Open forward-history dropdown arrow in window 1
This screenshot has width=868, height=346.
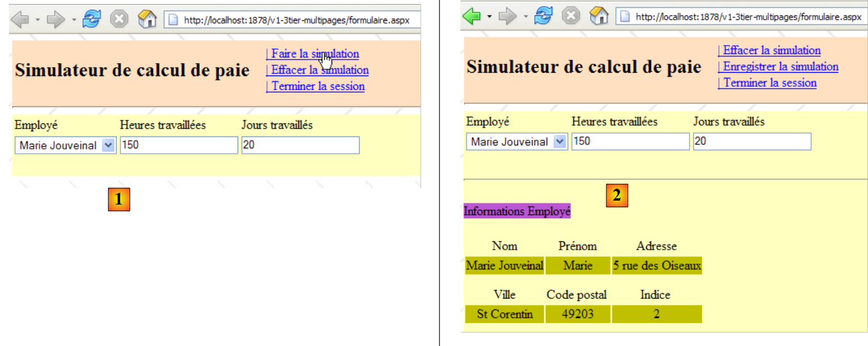(x=75, y=20)
